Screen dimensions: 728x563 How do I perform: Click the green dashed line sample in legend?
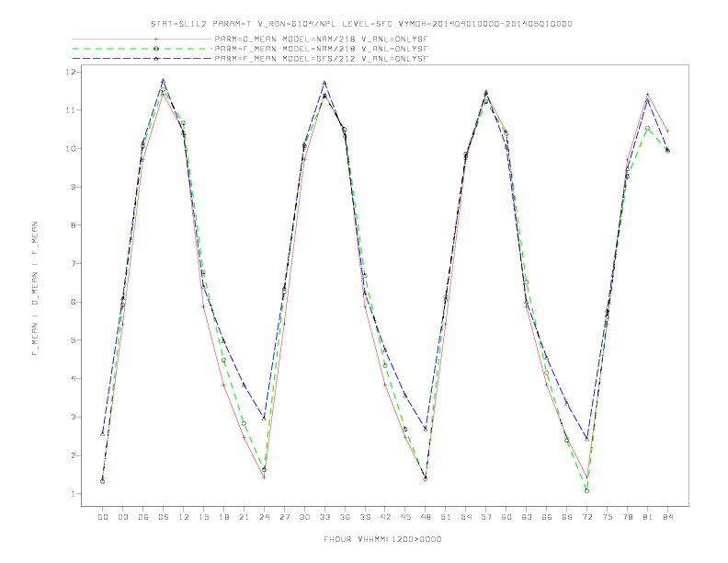pyautogui.click(x=142, y=49)
